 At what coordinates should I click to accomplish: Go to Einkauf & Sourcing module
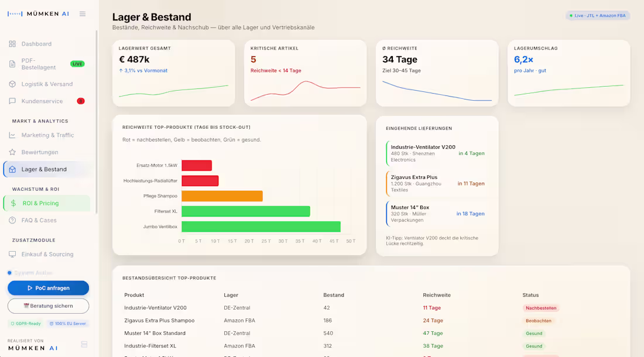click(46, 255)
